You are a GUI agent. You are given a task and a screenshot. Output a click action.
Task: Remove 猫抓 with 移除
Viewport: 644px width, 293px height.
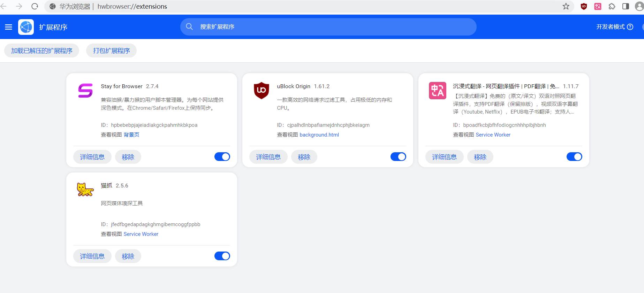pos(128,256)
